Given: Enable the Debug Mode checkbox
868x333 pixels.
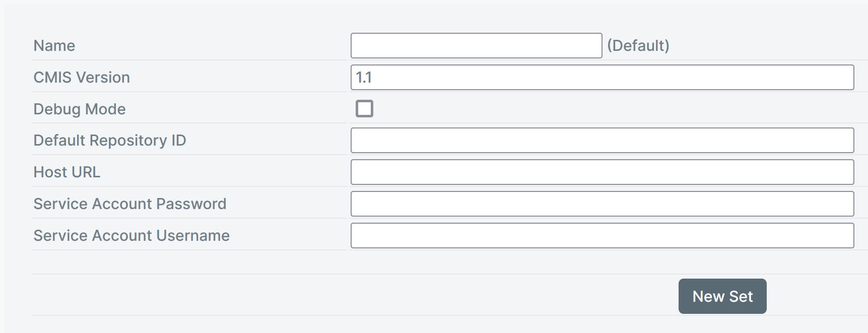Looking at the screenshot, I should (364, 109).
